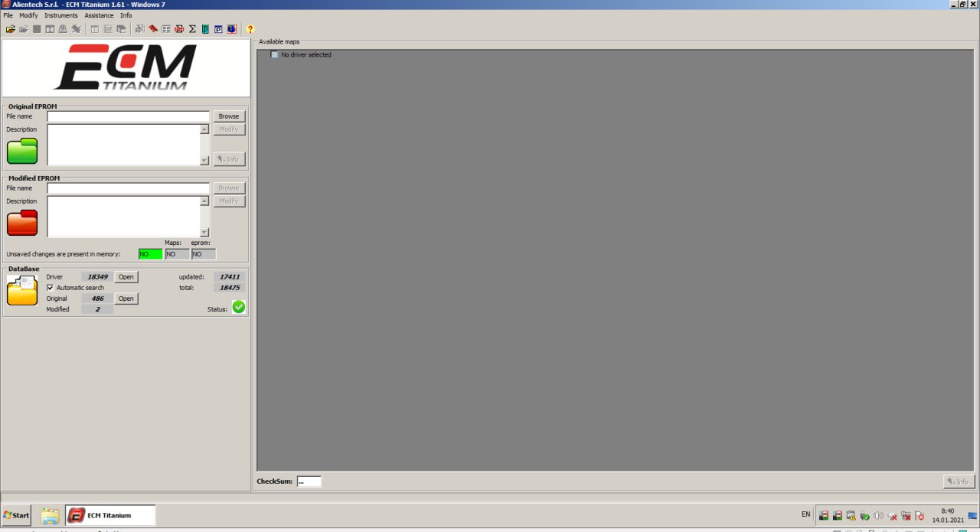
Task: Click the green checkmark Status icon
Action: [x=239, y=307]
